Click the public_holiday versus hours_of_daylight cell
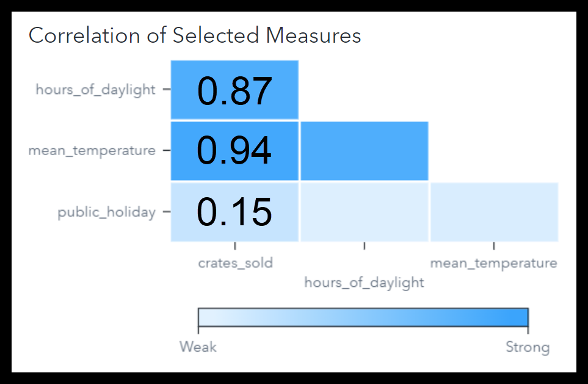This screenshot has height=384, width=588. 364,212
